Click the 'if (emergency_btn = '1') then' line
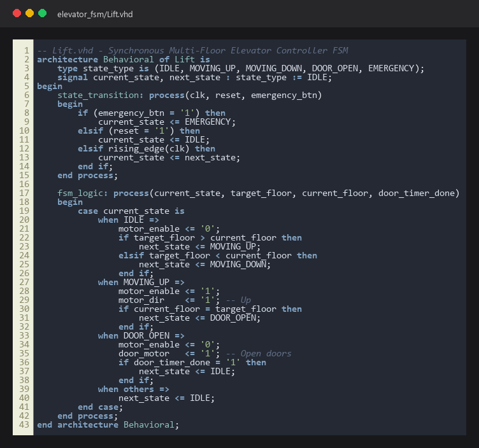Viewport: 479px width, 448px height. coord(152,113)
